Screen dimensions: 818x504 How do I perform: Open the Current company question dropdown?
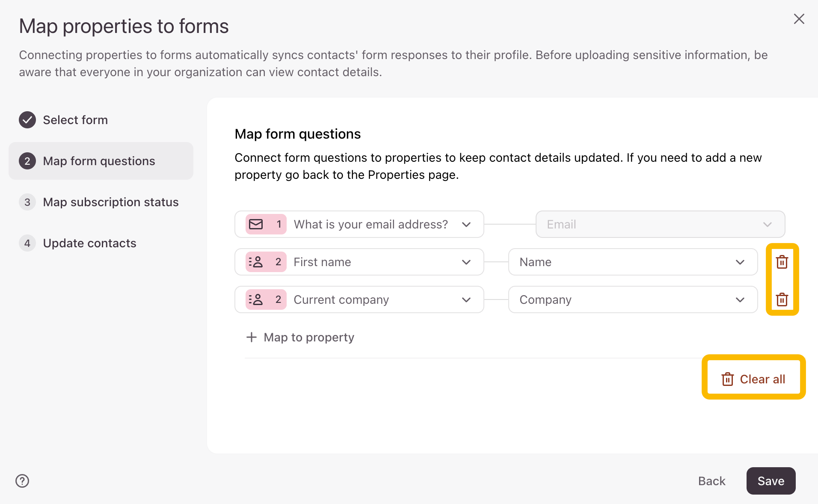[466, 299]
